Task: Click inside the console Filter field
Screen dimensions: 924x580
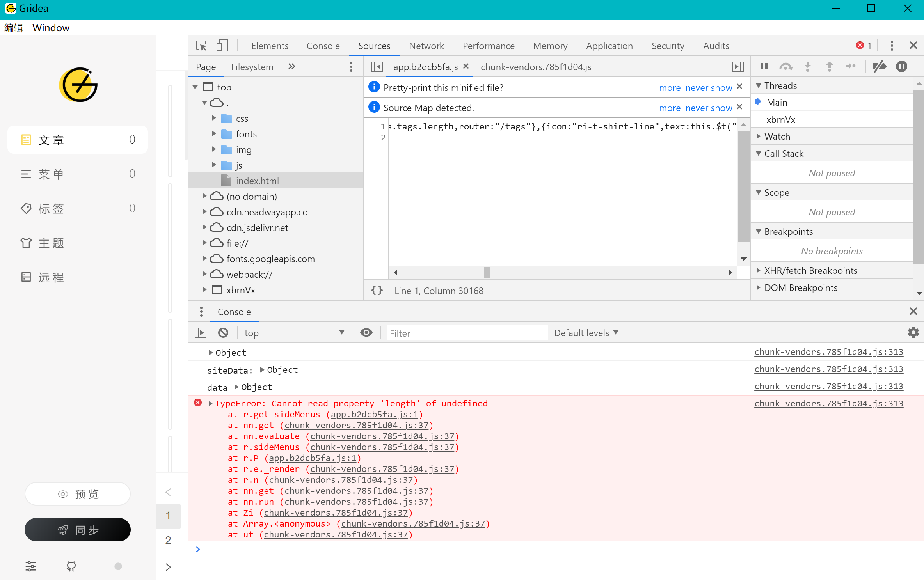Action: coord(466,332)
